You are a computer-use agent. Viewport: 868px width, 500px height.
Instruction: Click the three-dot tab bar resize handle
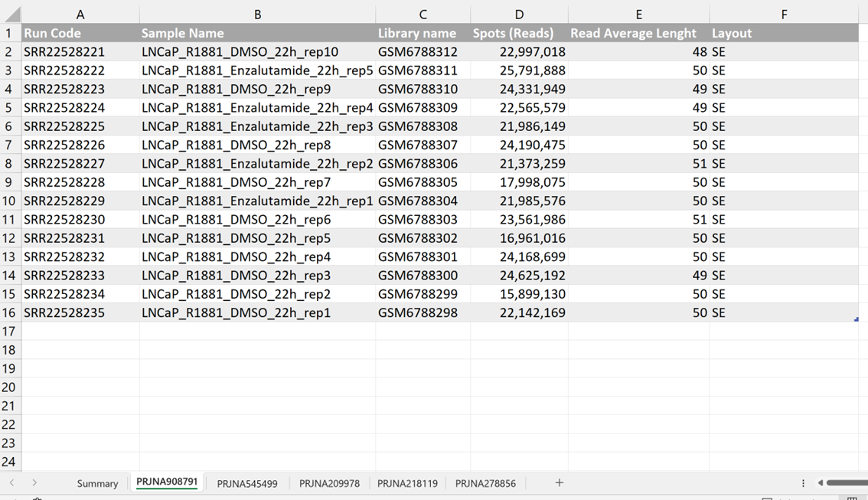[803, 483]
